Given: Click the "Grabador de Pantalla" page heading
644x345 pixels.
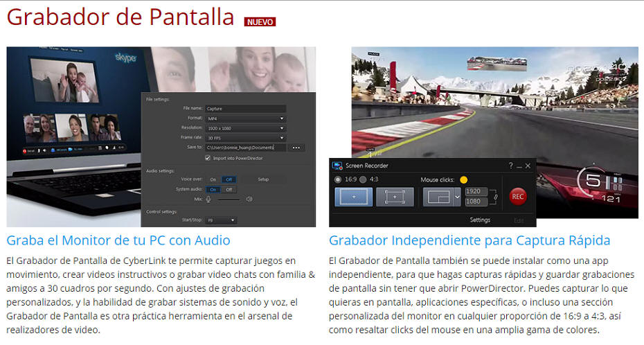Looking at the screenshot, I should pos(120,17).
